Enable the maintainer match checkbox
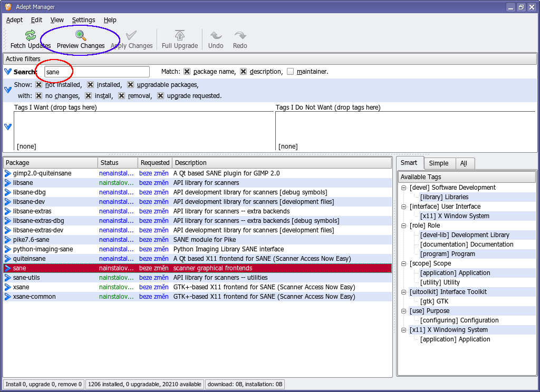The image size is (540, 392). (291, 72)
